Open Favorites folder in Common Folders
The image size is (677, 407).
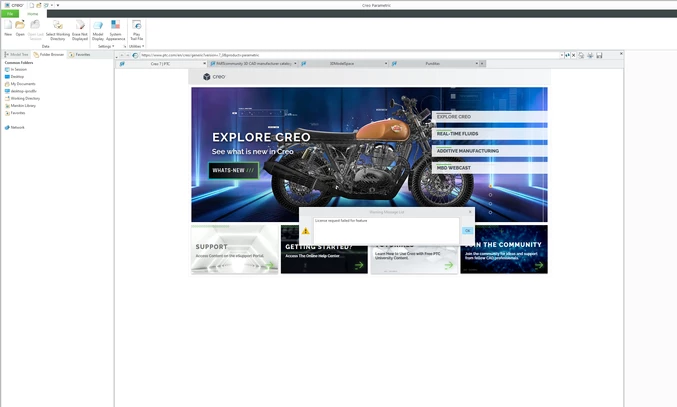point(15,113)
